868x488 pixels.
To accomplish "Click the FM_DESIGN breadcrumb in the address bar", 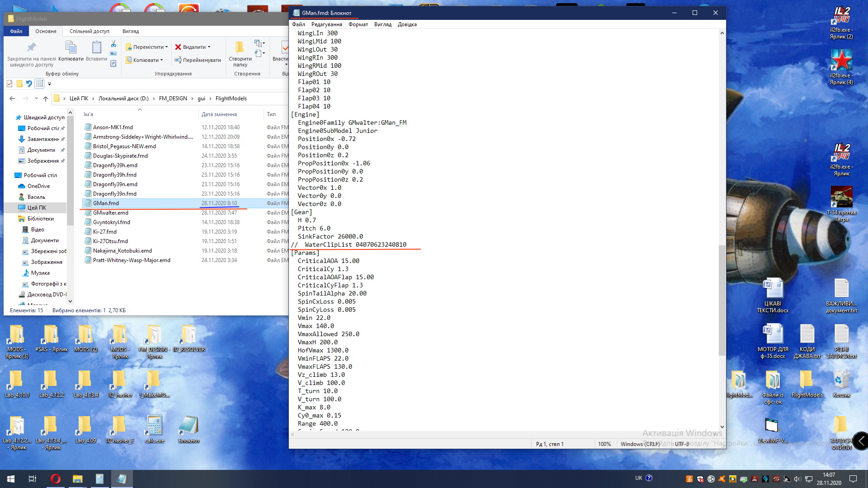I will click(x=173, y=99).
